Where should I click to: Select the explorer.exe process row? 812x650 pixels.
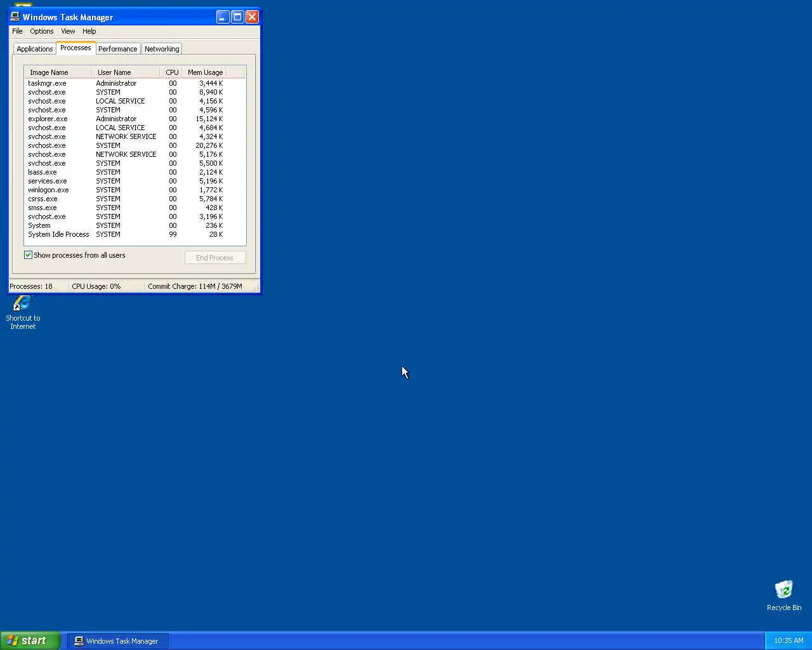(126, 119)
